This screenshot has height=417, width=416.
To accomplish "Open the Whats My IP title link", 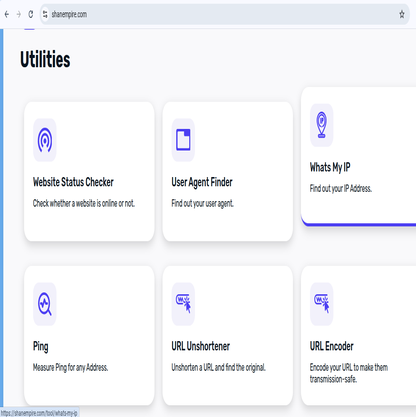I will (x=330, y=167).
